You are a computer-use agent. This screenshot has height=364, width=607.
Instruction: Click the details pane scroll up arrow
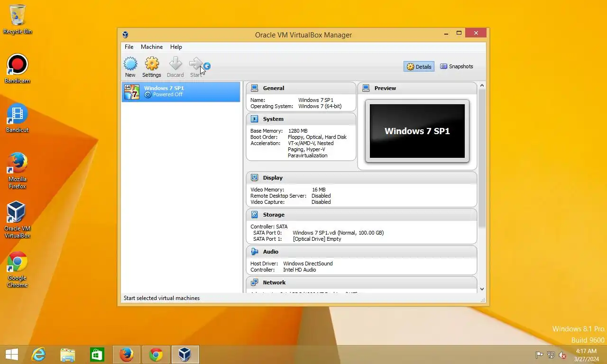coord(482,86)
